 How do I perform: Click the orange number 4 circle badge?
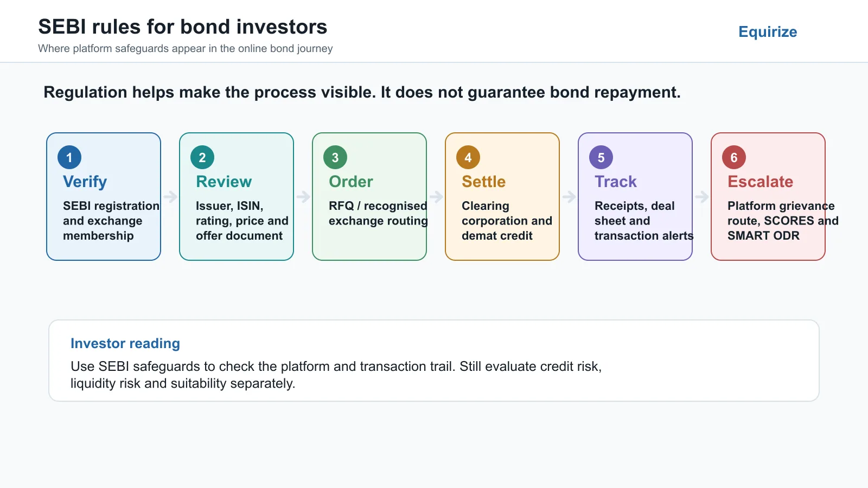click(468, 157)
